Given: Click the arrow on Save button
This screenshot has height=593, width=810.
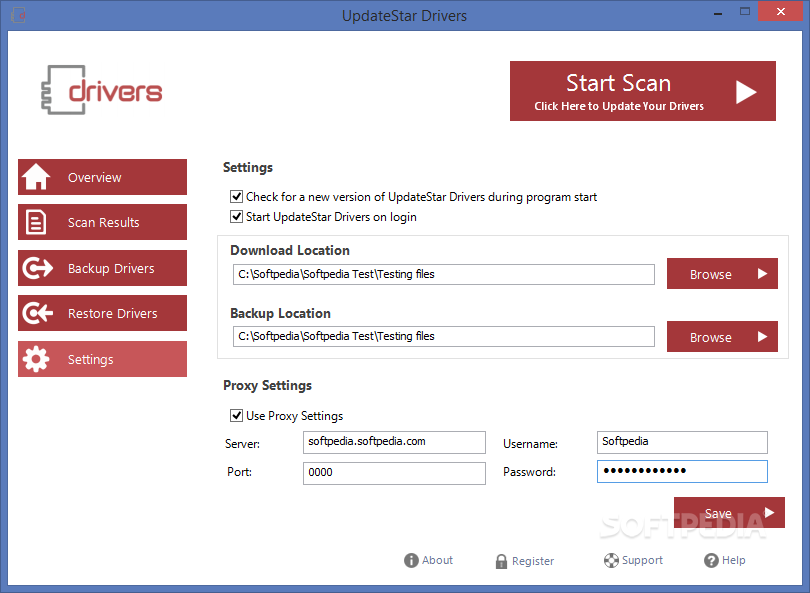Looking at the screenshot, I should click(769, 512).
